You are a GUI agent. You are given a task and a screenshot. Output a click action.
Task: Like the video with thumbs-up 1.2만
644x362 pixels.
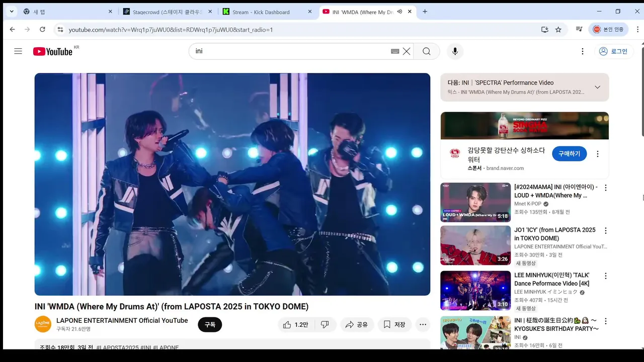coord(296,325)
